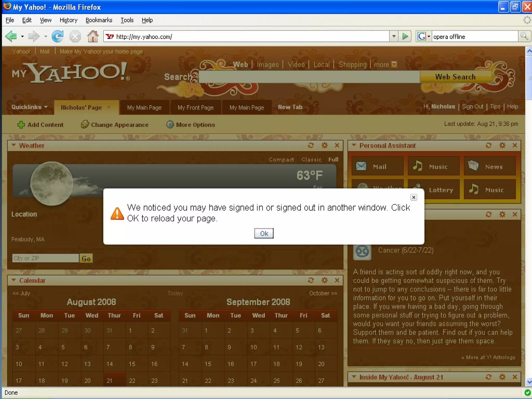This screenshot has height=399, width=532.
Task: Open Mail in Personal Assistant
Action: 377,166
